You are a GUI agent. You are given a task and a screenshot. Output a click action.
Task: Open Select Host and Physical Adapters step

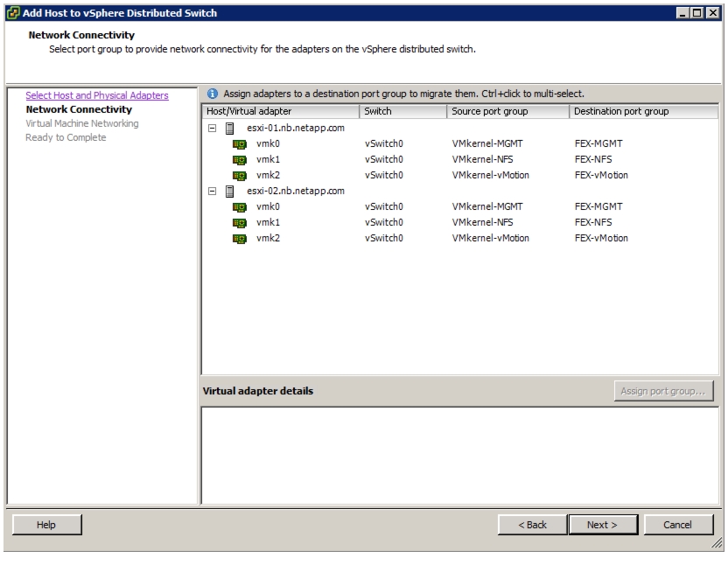point(97,95)
